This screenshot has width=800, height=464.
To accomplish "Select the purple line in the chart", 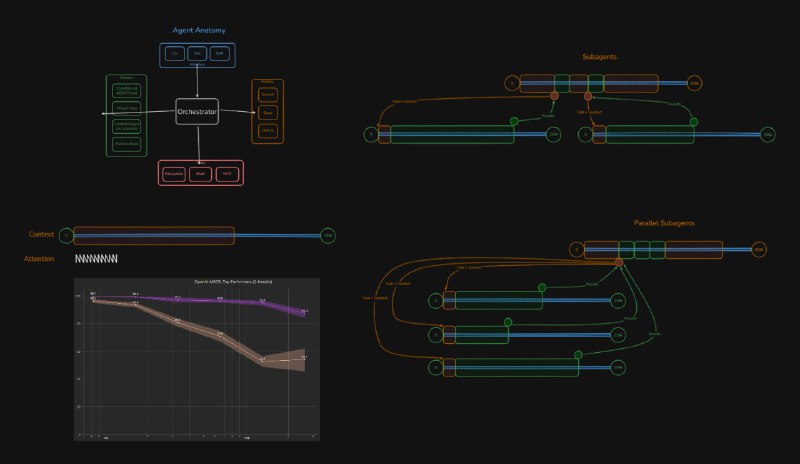I will (x=200, y=298).
